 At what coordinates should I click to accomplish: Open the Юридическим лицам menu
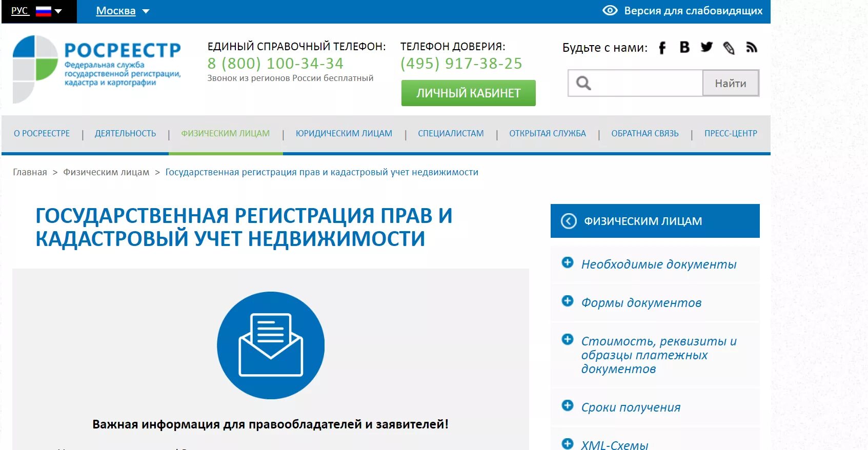[x=344, y=133]
